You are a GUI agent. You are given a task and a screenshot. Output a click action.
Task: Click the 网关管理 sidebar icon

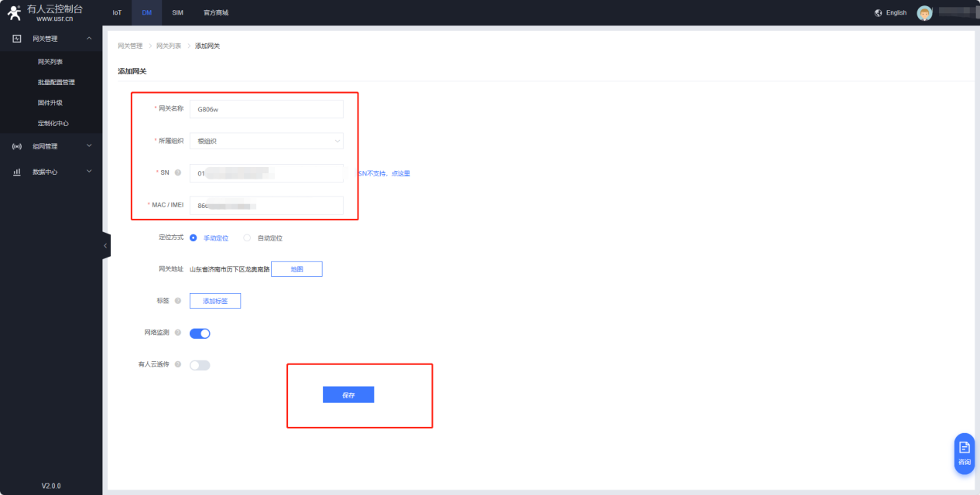click(17, 39)
